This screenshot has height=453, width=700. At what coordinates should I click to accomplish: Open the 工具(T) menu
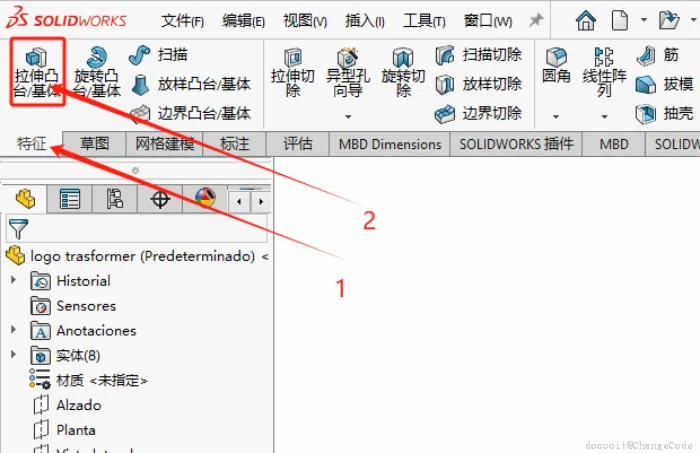click(425, 21)
